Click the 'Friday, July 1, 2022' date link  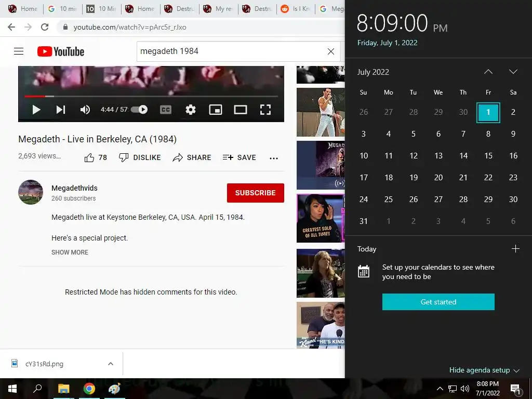click(387, 43)
